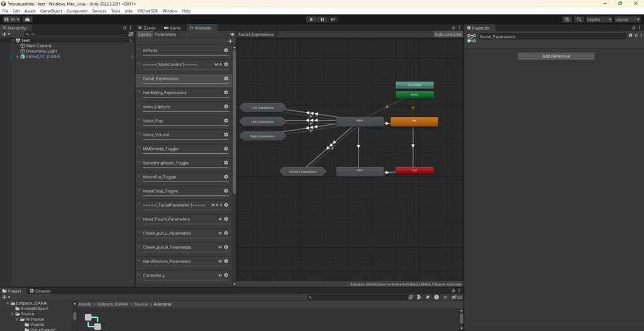Add a new animator layer with plus

(x=230, y=41)
